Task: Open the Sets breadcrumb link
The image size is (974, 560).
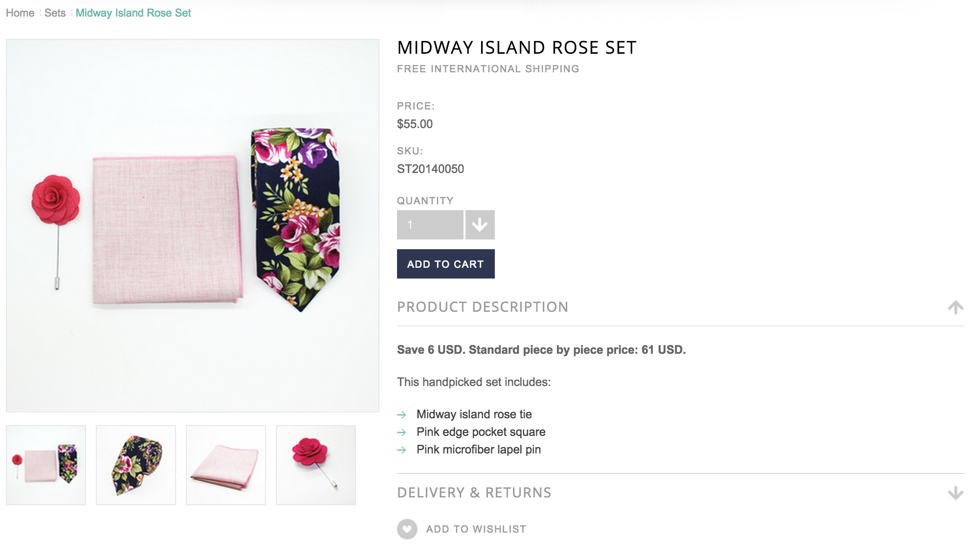Action: pos(55,13)
